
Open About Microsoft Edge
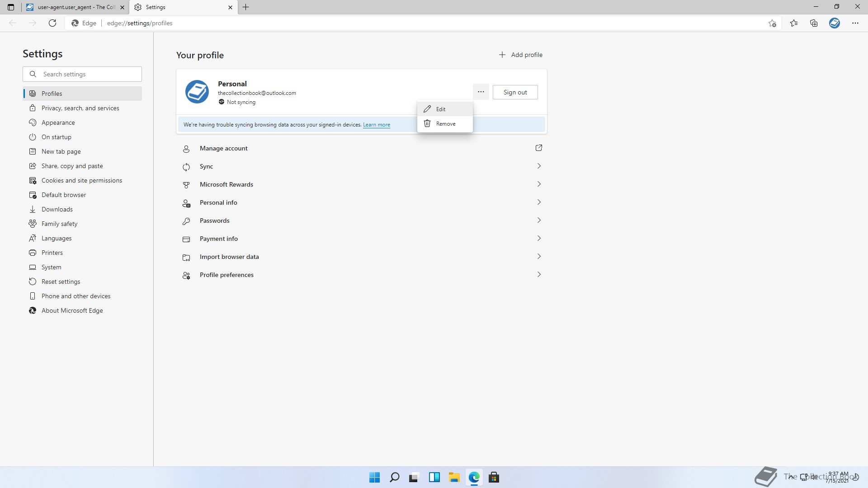[82, 310]
